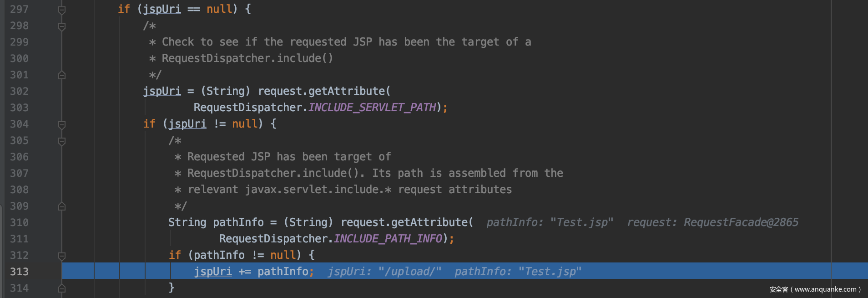868x298 pixels.
Task: Collapse the if block at line 304
Action: (62, 124)
